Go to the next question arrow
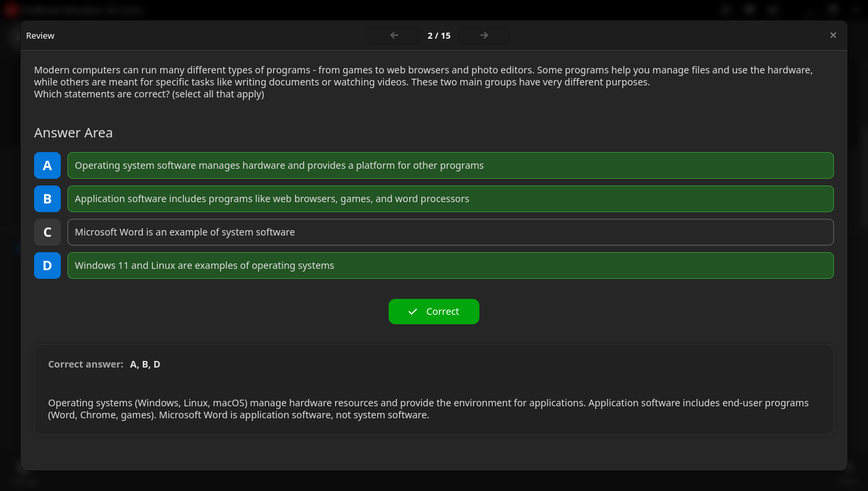The image size is (868, 491). 484,35
